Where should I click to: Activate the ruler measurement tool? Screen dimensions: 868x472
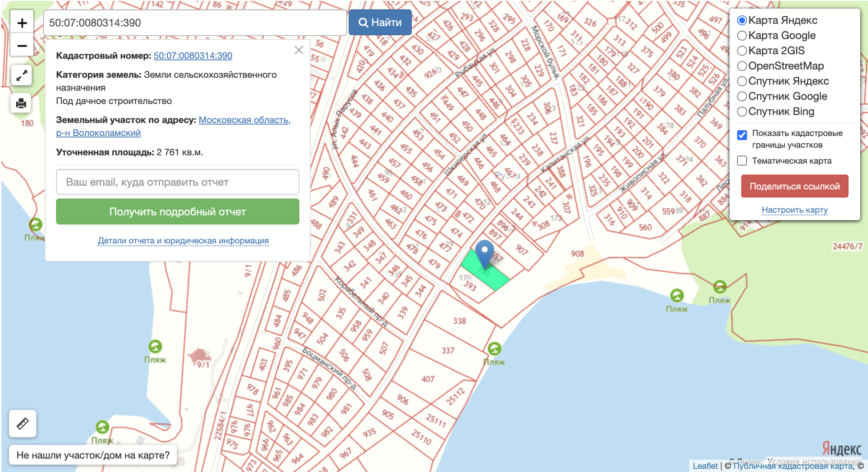(23, 424)
